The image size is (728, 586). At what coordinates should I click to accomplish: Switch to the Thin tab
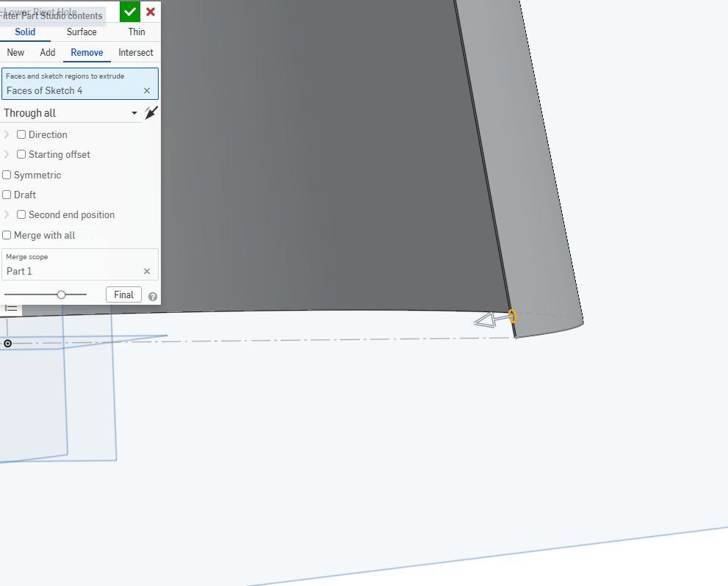(x=137, y=32)
